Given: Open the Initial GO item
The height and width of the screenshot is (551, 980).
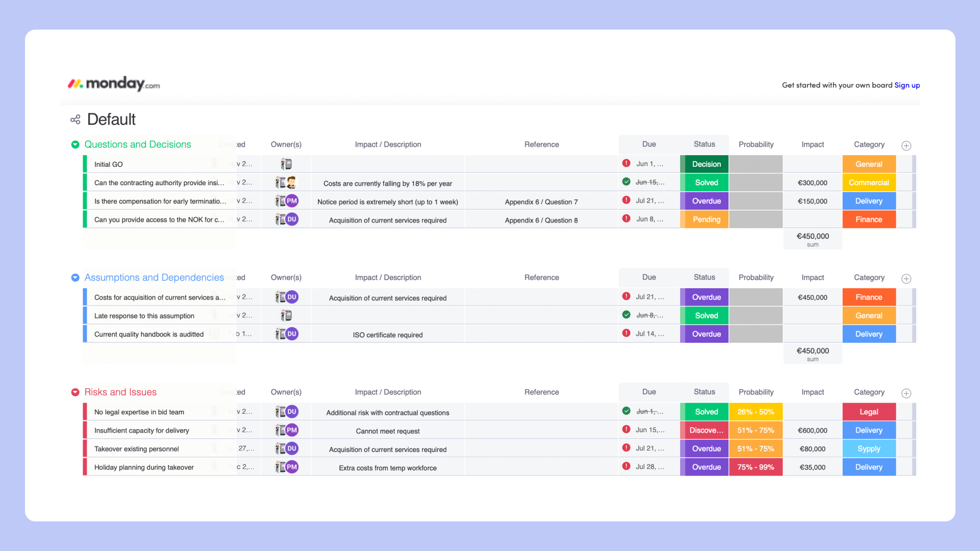Looking at the screenshot, I should pos(109,164).
